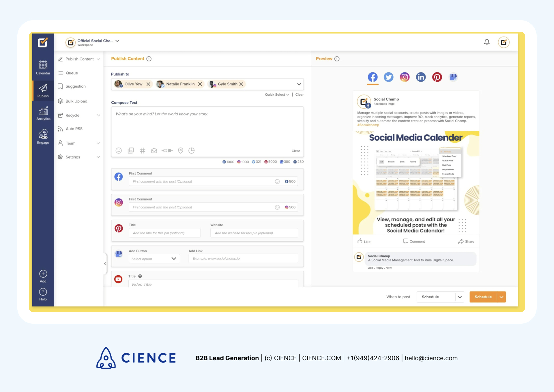
Task: Click Reply under the preview comment
Action: [x=379, y=268]
